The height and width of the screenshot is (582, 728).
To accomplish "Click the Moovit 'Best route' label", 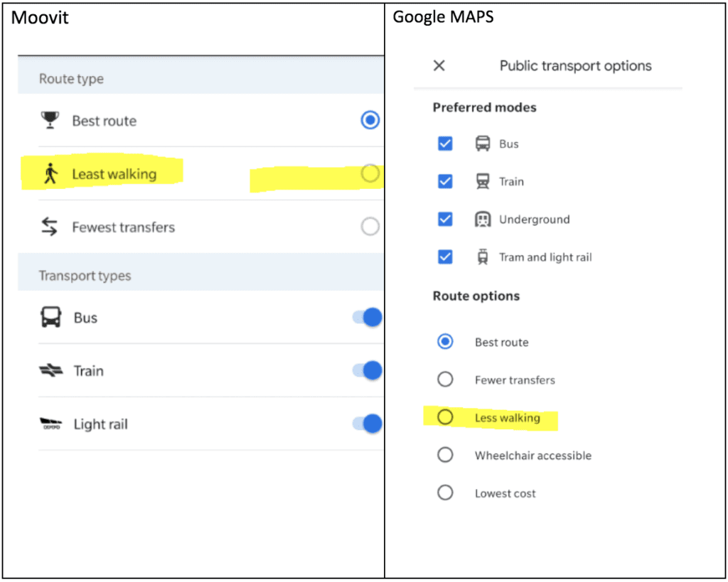I will [x=105, y=121].
